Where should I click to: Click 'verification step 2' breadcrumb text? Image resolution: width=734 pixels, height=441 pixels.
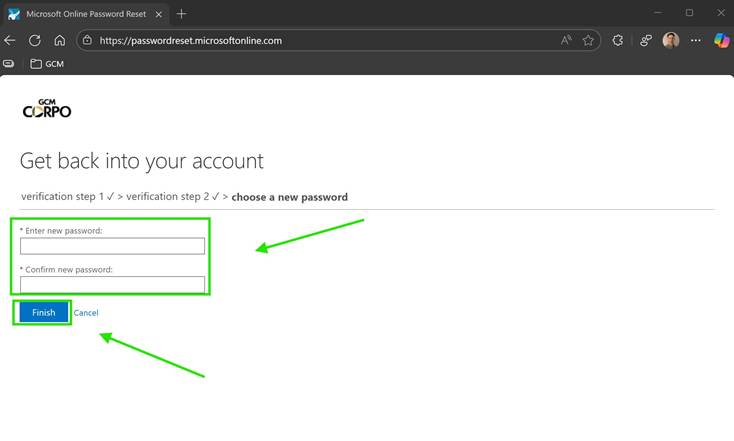click(x=168, y=197)
